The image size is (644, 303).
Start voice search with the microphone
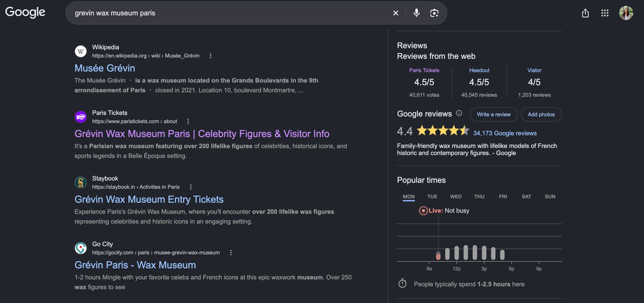tap(417, 13)
